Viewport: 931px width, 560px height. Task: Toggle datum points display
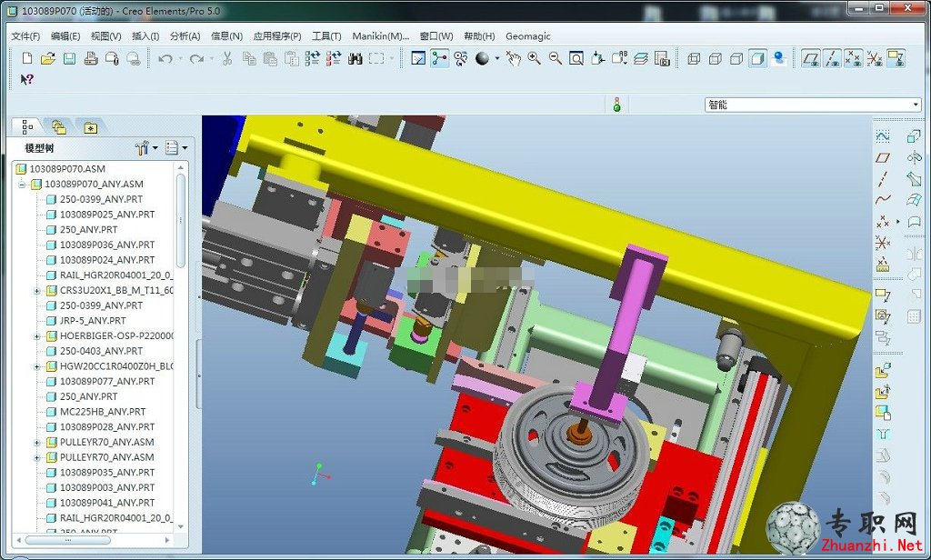[853, 58]
